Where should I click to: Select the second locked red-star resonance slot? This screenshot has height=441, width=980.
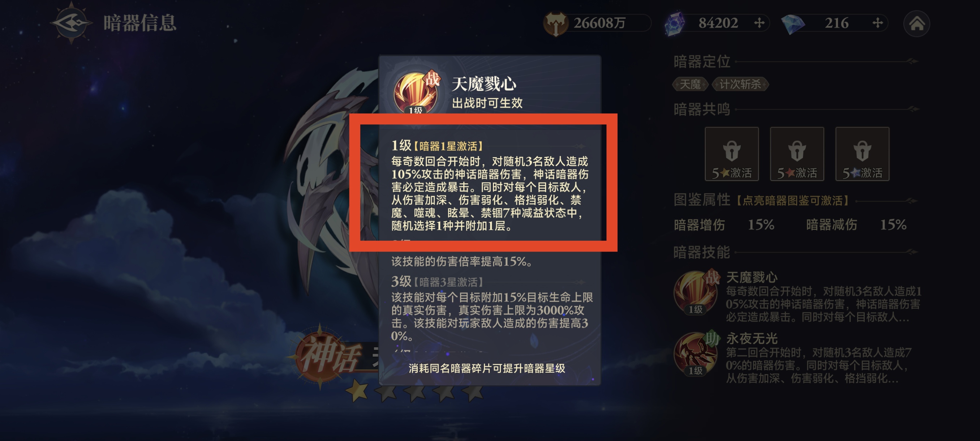click(797, 154)
